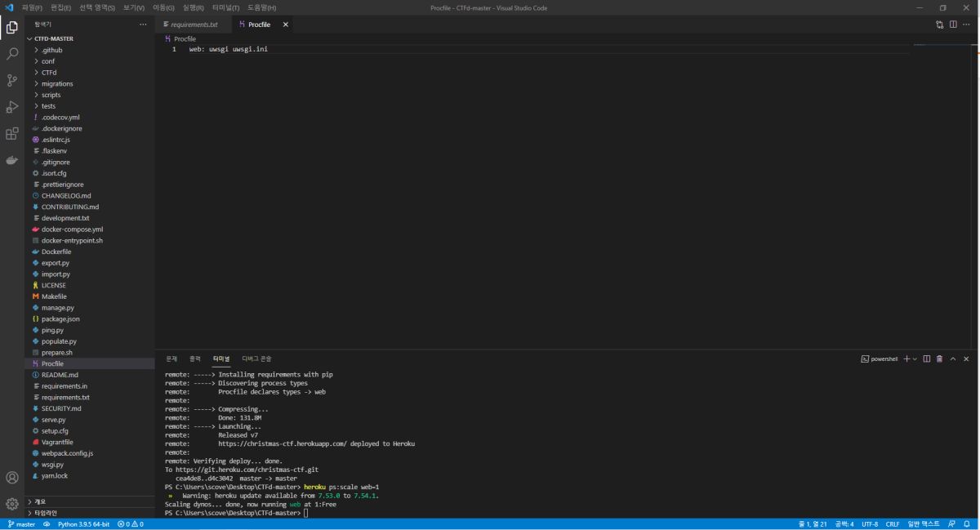The image size is (980, 530).
Task: Open errors and warnings status indicator
Action: click(x=131, y=524)
